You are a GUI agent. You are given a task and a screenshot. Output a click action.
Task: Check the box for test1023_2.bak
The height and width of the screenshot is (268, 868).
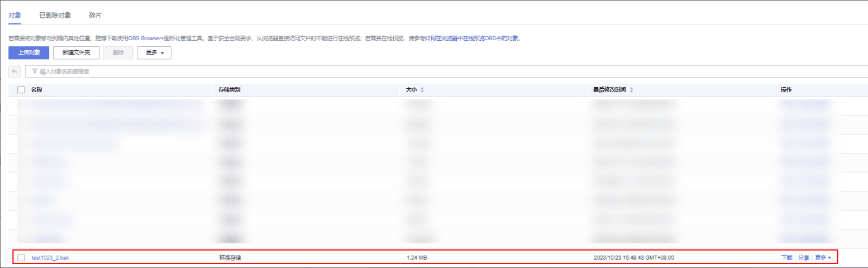tap(21, 257)
